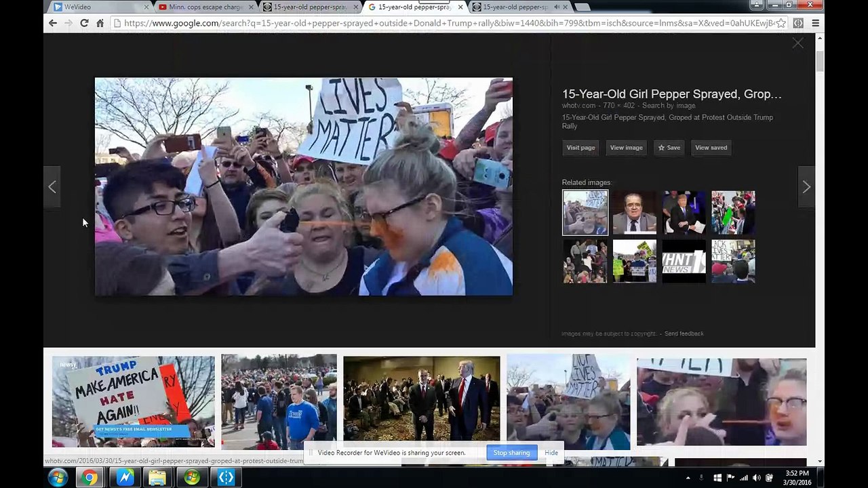
Task: Open the Action Center flag icon
Action: [x=730, y=479]
